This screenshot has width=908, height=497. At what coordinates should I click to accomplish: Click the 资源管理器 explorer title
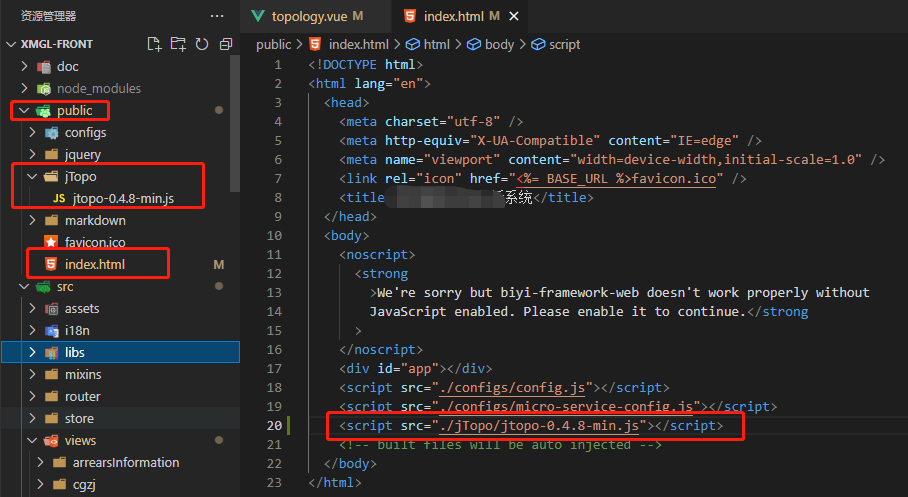pyautogui.click(x=49, y=16)
